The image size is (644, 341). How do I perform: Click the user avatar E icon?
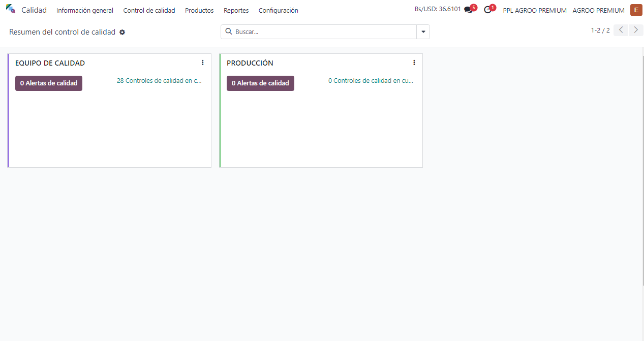click(636, 10)
